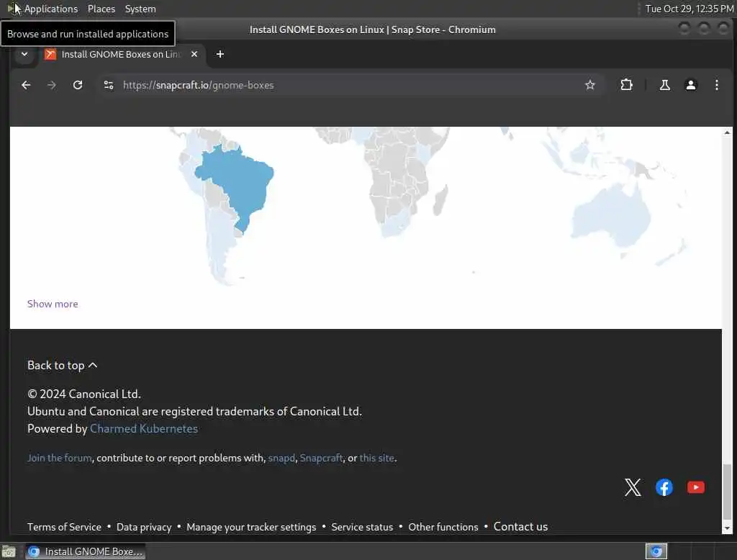Viewport: 737px width, 560px height.
Task: Click Madagascar on the world map
Action: (x=440, y=200)
